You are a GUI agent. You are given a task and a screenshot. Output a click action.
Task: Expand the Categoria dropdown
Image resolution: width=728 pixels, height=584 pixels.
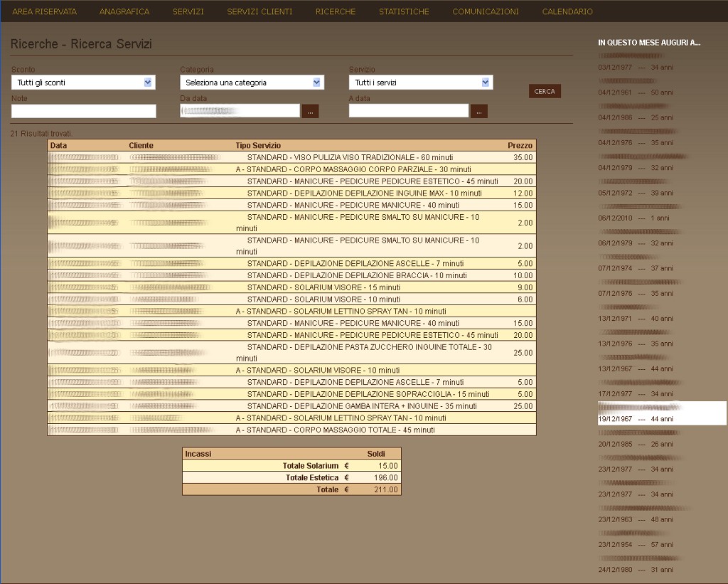252,83
